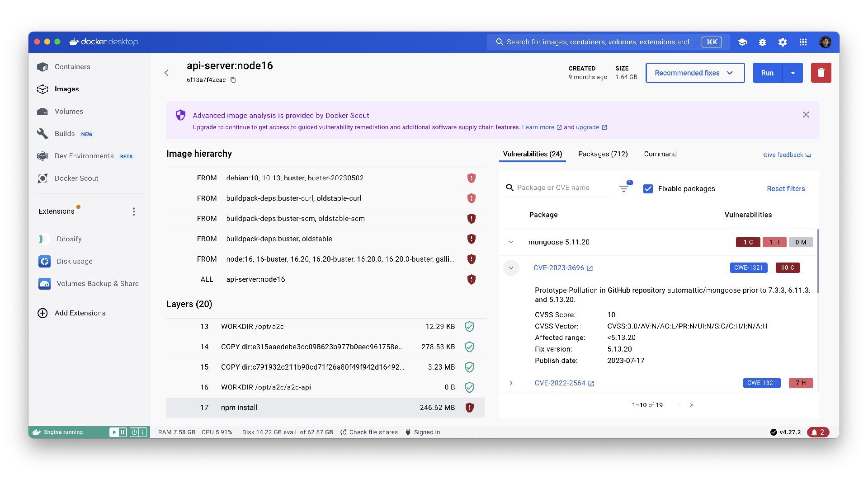This screenshot has height=488, width=868.
Task: Click the v4.27.2 version indicator
Action: (x=785, y=432)
